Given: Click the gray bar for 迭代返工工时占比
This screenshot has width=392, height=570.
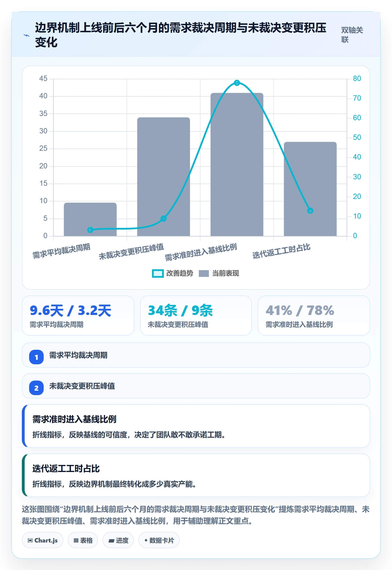Looking at the screenshot, I should (310, 189).
